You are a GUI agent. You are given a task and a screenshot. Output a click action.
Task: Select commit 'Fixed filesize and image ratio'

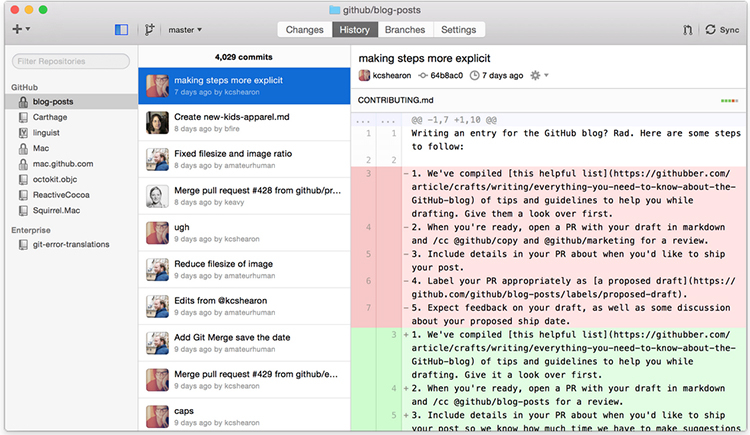[x=244, y=159]
